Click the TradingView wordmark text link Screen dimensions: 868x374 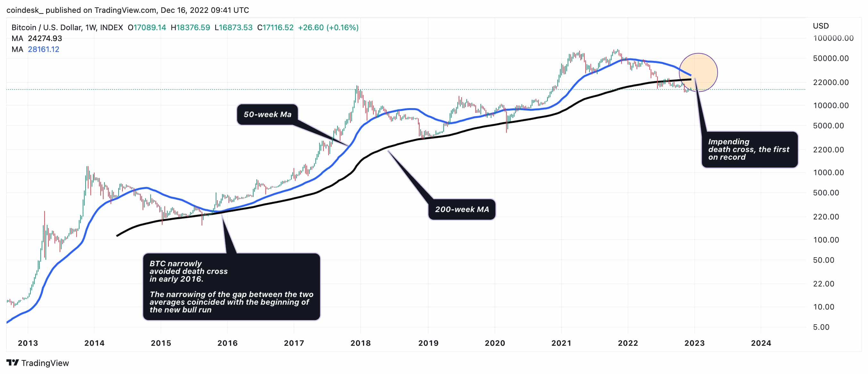point(45,363)
